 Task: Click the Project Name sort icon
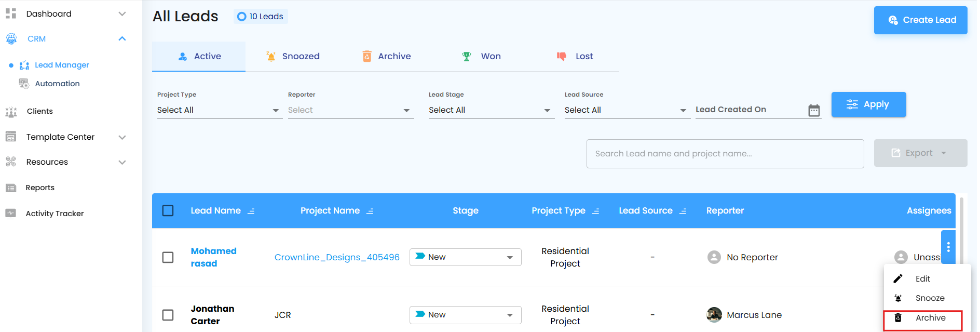click(x=370, y=211)
